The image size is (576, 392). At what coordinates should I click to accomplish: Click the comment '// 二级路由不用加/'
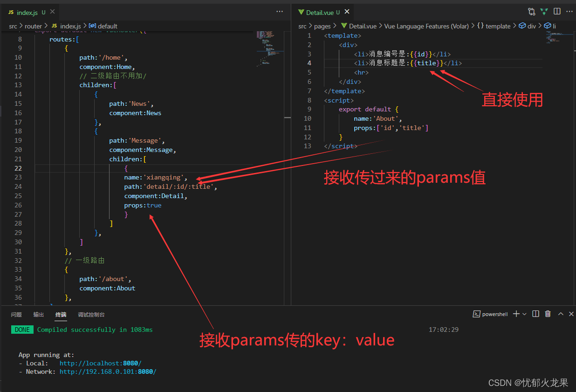[x=113, y=76]
